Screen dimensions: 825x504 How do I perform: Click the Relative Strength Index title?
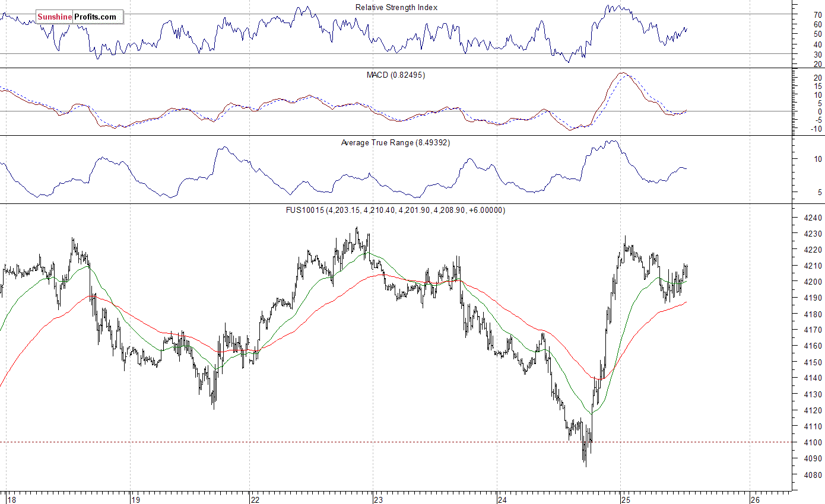(396, 7)
